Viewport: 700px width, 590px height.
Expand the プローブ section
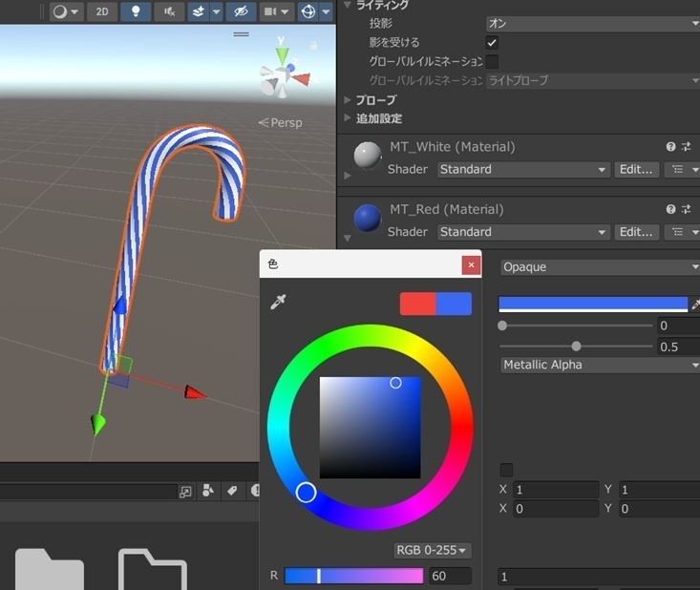click(348, 100)
